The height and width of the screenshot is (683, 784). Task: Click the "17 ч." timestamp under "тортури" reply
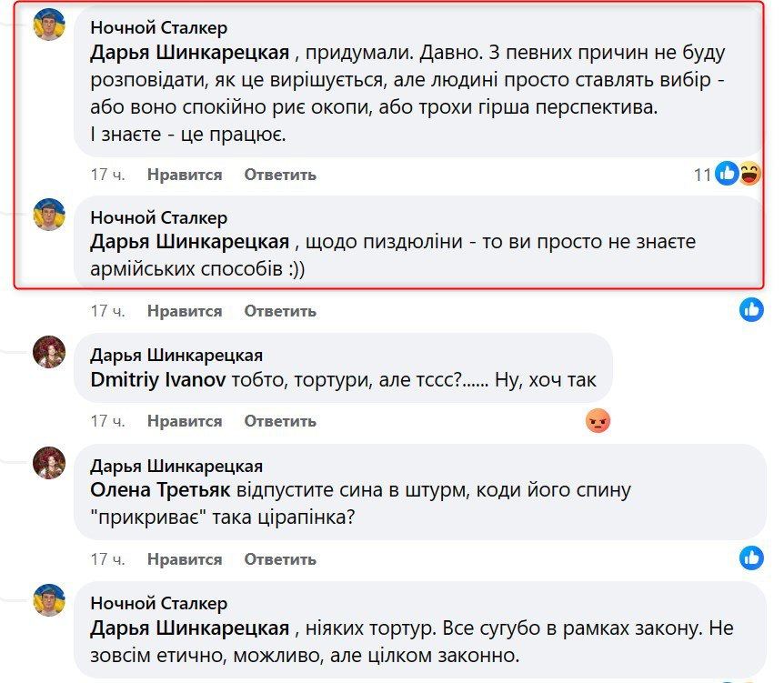[x=107, y=421]
